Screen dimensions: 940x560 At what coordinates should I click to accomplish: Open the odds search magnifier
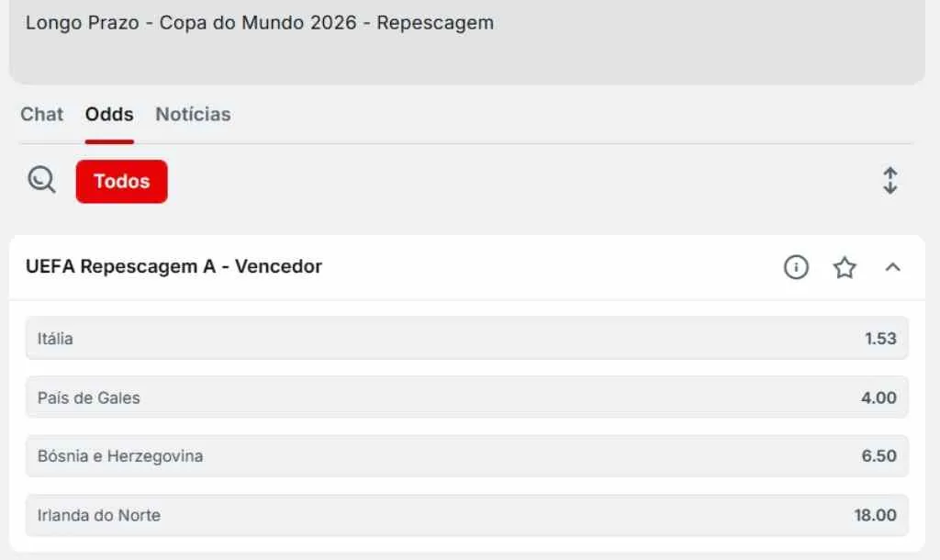click(x=40, y=180)
